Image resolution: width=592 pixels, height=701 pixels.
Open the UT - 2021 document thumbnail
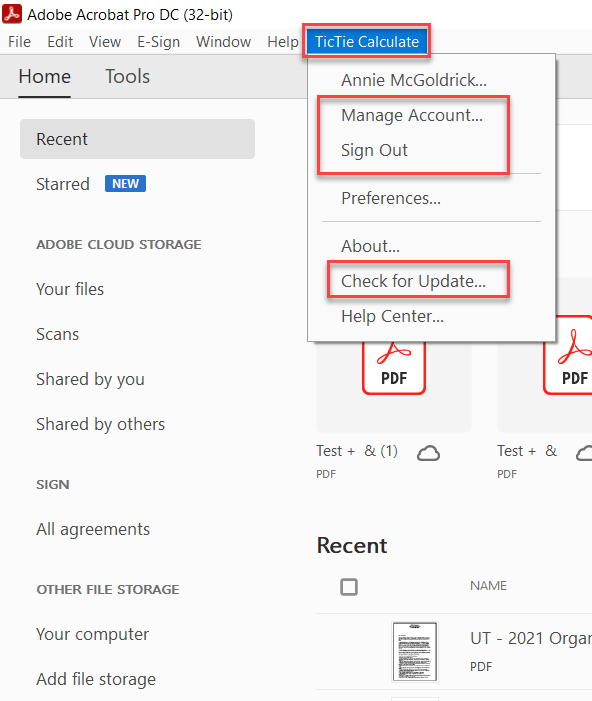(x=414, y=651)
